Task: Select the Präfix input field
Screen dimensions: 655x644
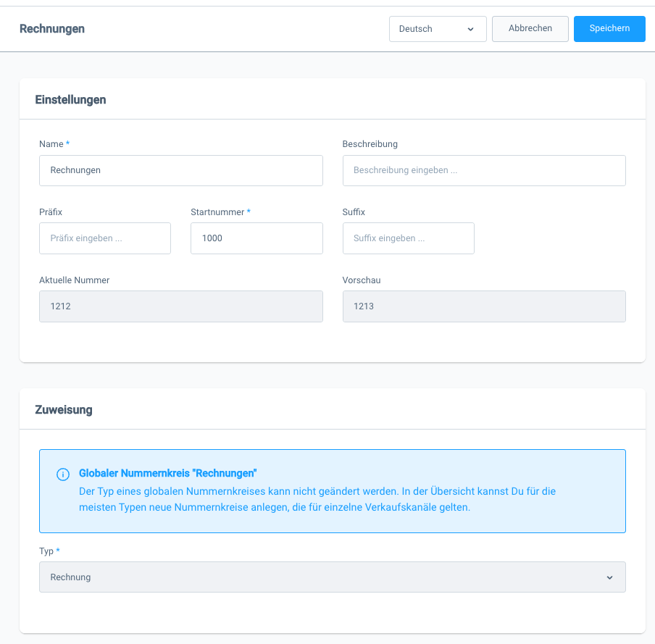Action: pos(105,238)
